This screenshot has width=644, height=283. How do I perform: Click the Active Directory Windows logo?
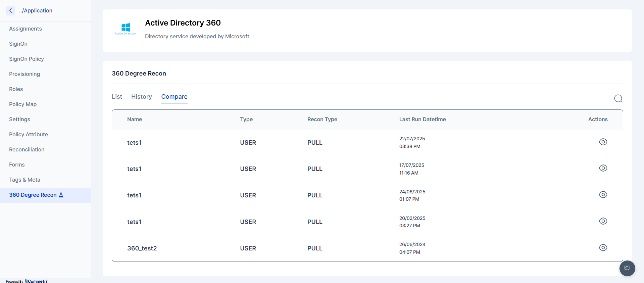(x=126, y=29)
